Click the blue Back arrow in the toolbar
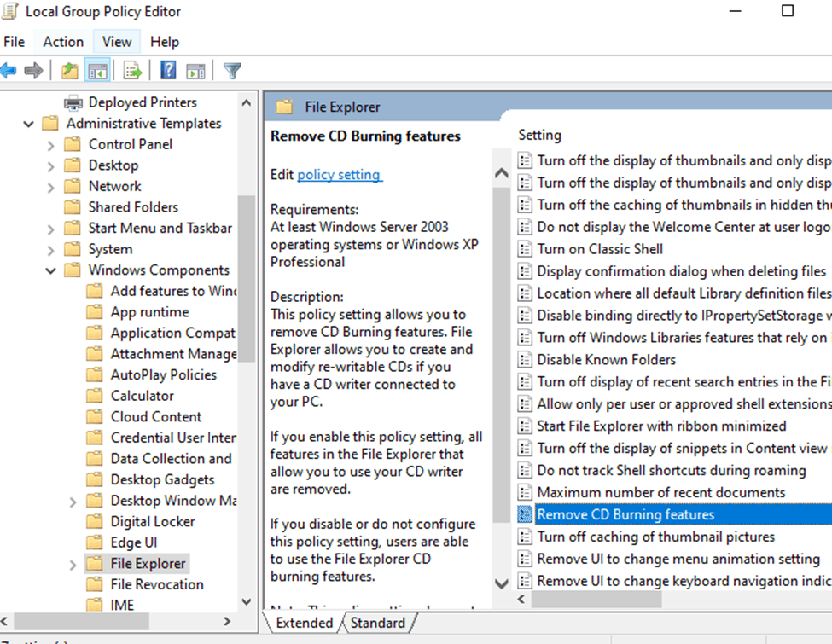The width and height of the screenshot is (832, 644). [8, 70]
